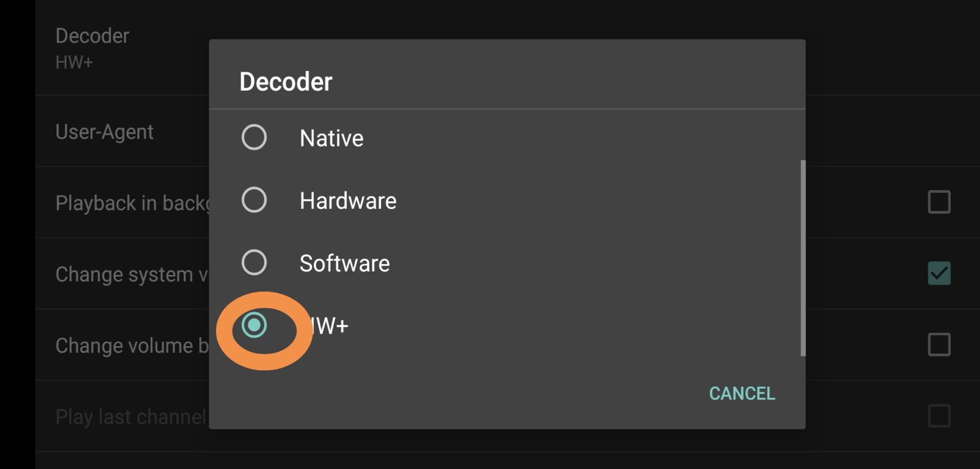Uncheck the Change system volume checkbox
980x469 pixels.
pyautogui.click(x=939, y=273)
